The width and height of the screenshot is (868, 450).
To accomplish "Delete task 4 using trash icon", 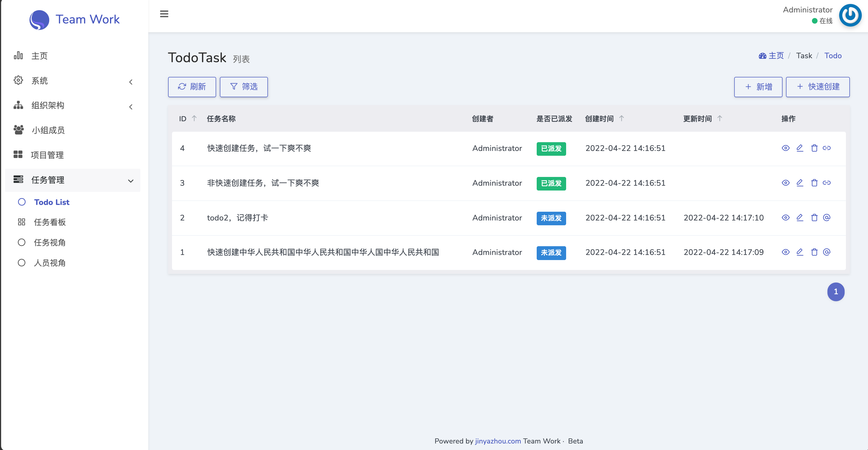I will point(814,148).
